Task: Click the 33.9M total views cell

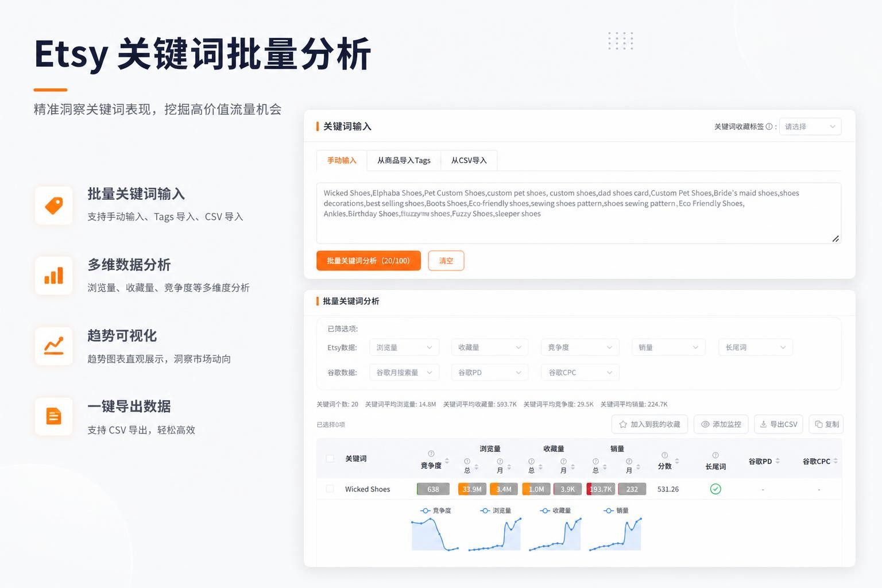Action: tap(472, 489)
